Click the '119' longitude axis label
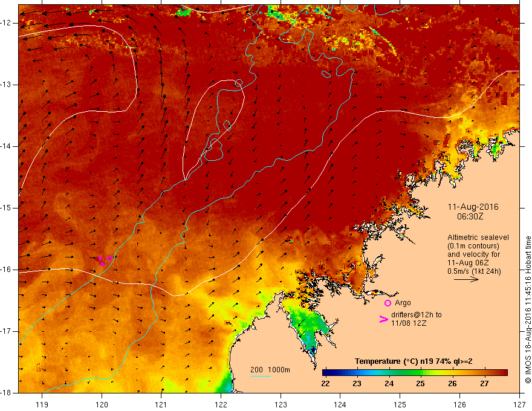The width and height of the screenshot is (532, 411). [x=42, y=404]
